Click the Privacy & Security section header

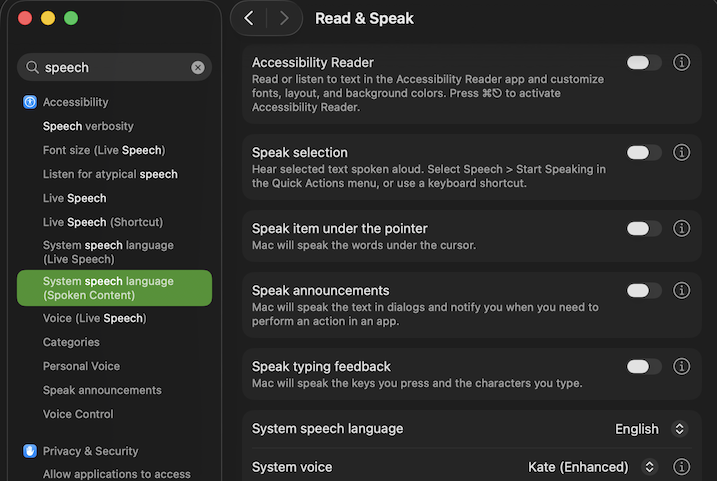pos(90,451)
